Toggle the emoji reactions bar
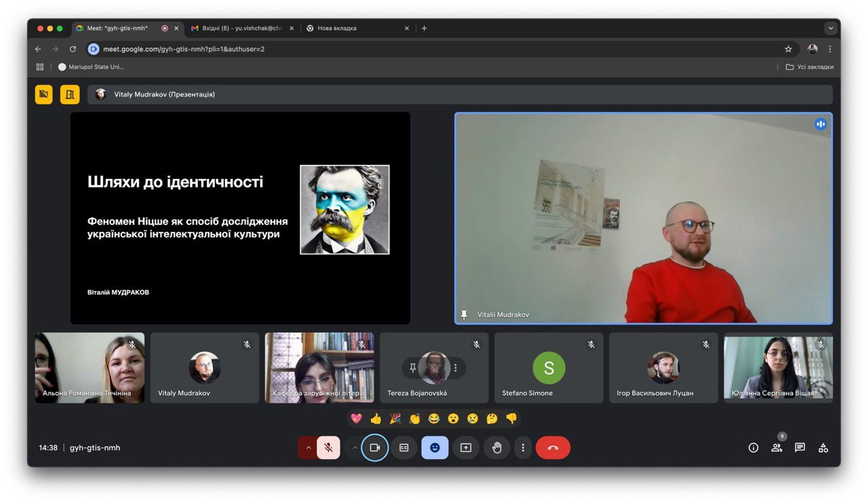 click(435, 447)
